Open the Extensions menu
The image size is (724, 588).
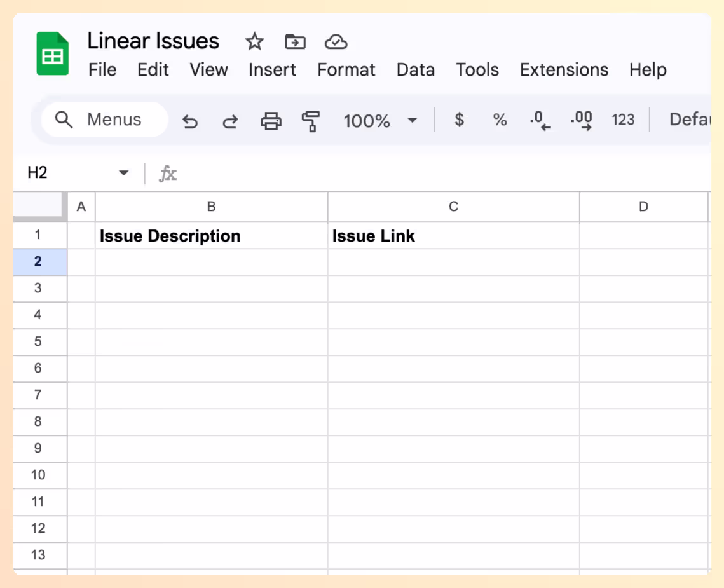pos(564,70)
